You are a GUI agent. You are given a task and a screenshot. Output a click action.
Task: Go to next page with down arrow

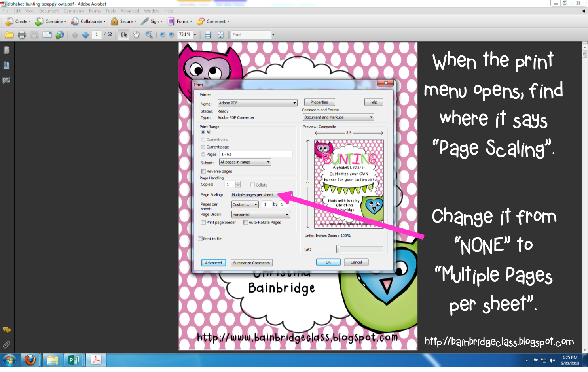[85, 35]
